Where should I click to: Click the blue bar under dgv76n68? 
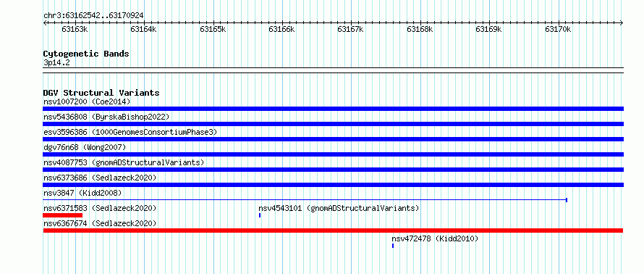333,154
